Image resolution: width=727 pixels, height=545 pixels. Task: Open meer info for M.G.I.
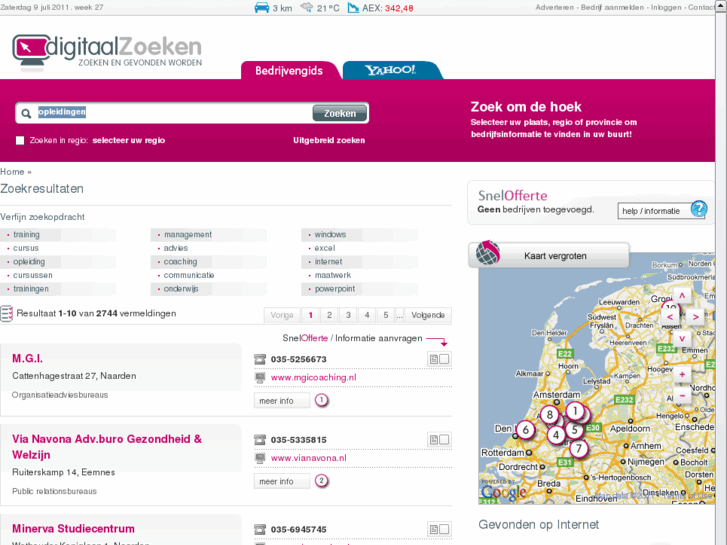(x=281, y=401)
